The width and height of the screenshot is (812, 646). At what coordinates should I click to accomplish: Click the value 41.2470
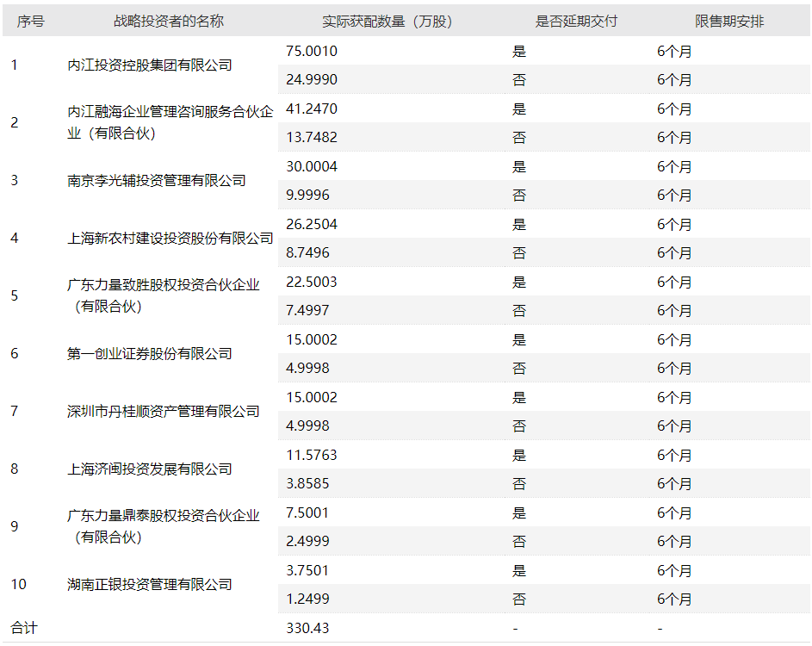click(311, 109)
